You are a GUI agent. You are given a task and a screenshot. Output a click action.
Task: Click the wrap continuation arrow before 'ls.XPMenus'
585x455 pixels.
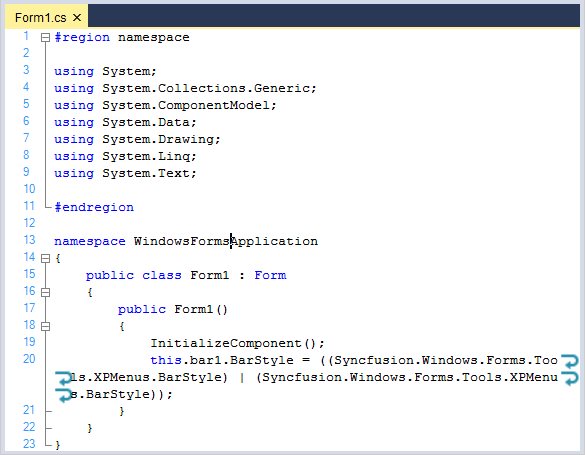click(x=63, y=378)
